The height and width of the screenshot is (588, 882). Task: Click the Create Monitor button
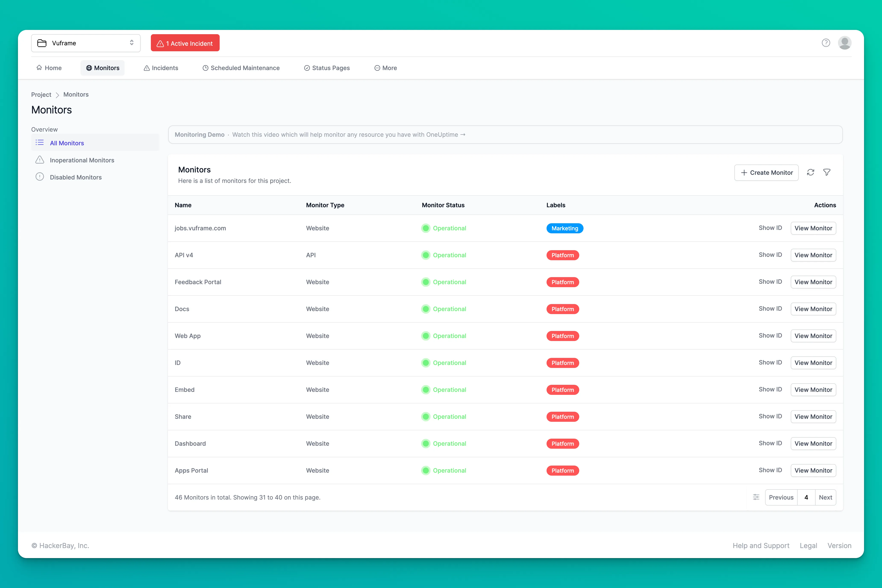point(766,172)
